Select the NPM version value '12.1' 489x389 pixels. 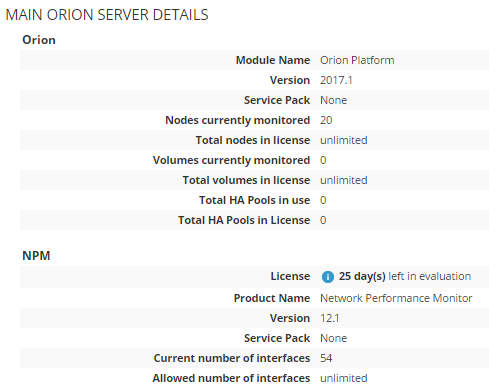tap(329, 318)
